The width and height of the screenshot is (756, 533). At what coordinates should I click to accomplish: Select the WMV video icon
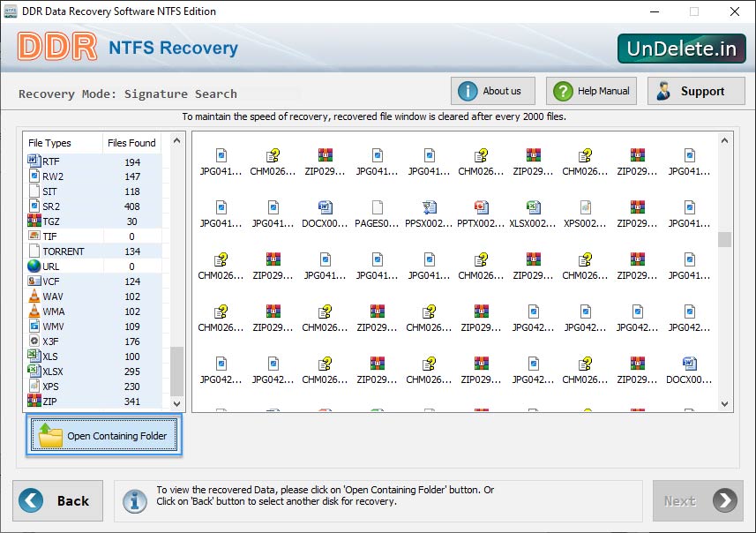click(x=34, y=327)
